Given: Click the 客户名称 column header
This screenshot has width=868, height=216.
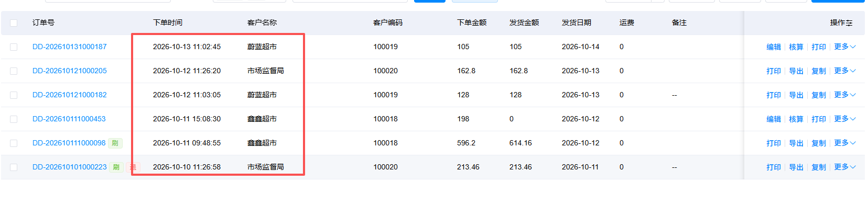Looking at the screenshot, I should 262,22.
